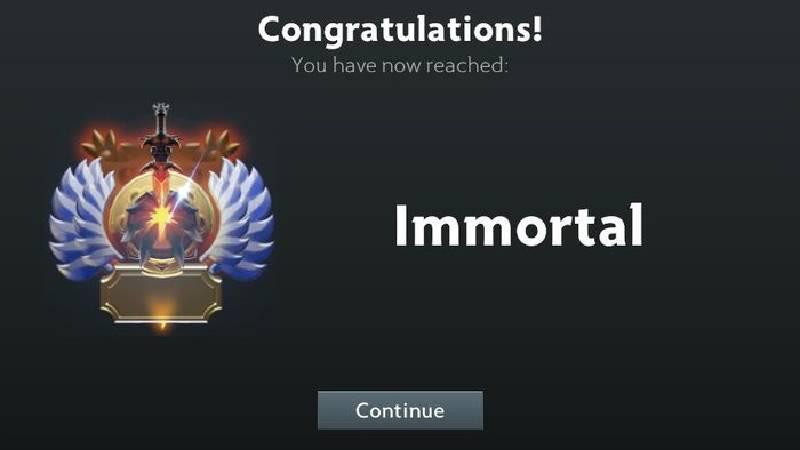Click the letter I in Immortal

click(401, 225)
